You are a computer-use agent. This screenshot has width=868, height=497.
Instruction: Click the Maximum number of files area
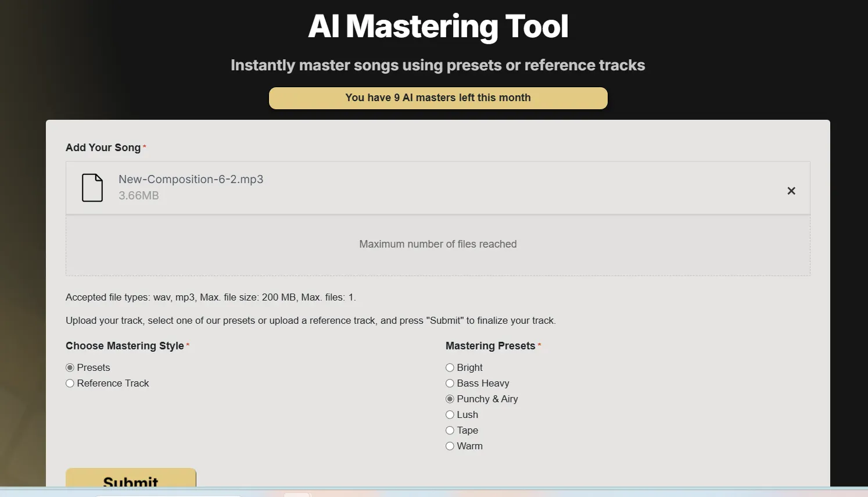pos(437,244)
